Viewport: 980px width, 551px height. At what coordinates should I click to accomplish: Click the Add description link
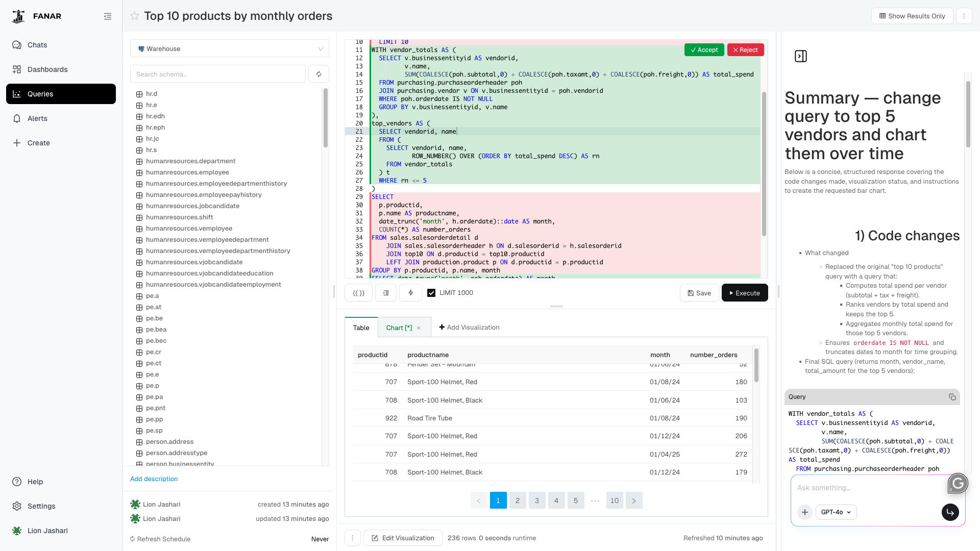point(154,479)
